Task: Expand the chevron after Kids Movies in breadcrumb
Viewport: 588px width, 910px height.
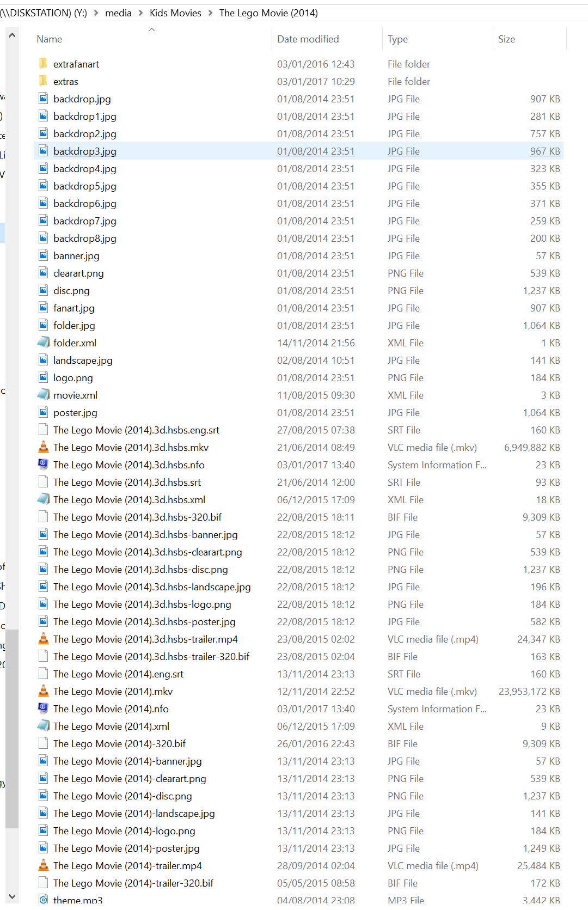Action: 210,13
